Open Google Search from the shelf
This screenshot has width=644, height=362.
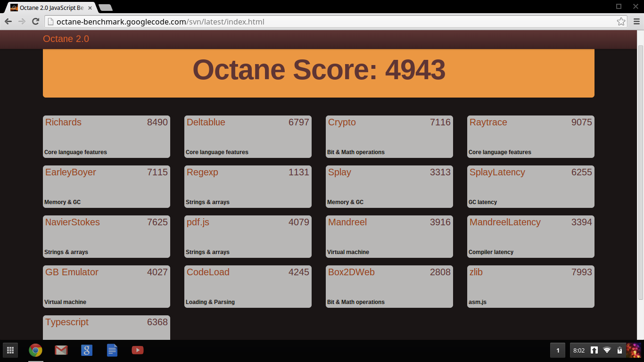(86, 350)
